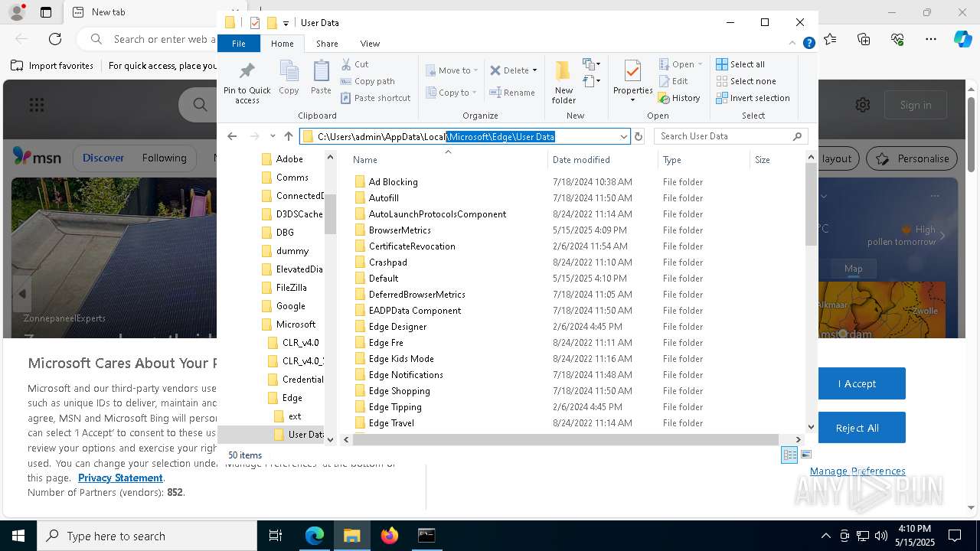Select Crashpad folder in list
Image resolution: width=980 pixels, height=551 pixels.
(x=388, y=262)
